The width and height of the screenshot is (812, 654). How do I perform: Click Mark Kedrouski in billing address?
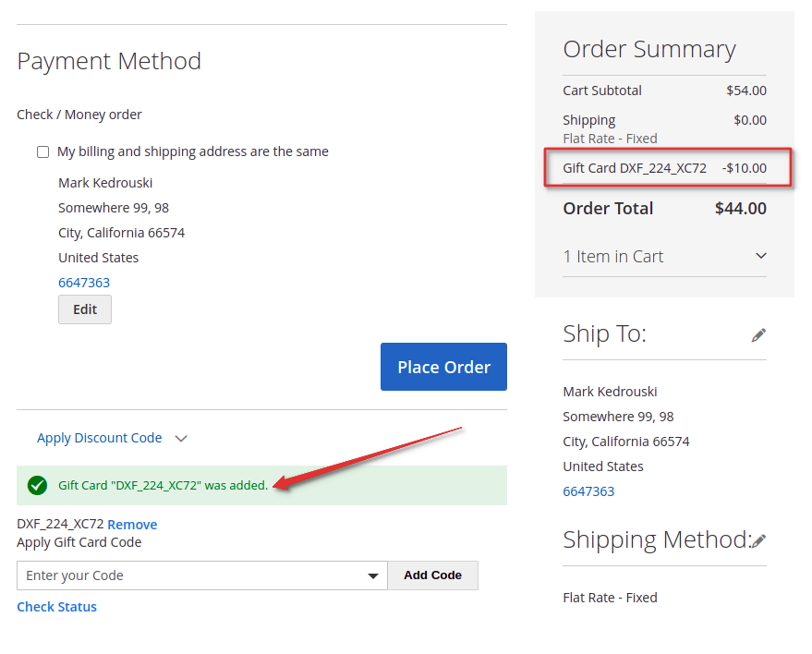(105, 183)
